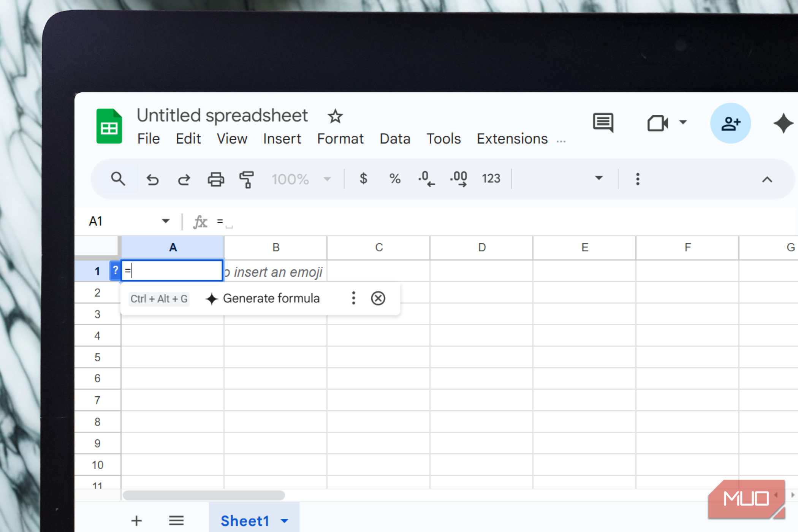Image resolution: width=798 pixels, height=532 pixels.
Task: Start a Meet call with the camera icon
Action: (x=658, y=123)
